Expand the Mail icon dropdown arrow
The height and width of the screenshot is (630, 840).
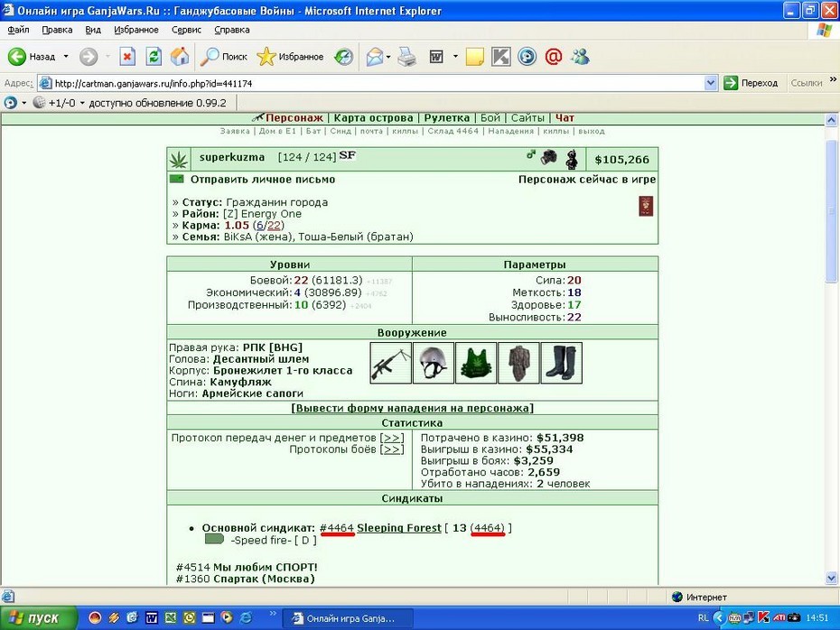(x=387, y=56)
